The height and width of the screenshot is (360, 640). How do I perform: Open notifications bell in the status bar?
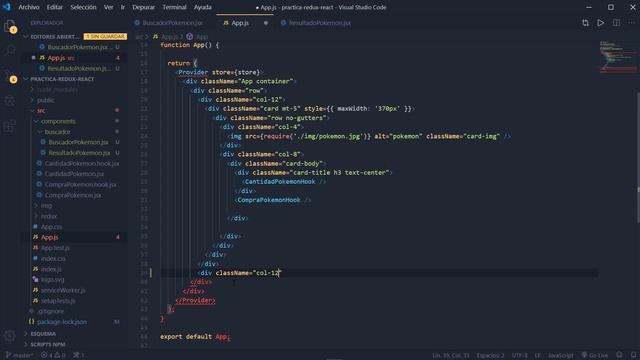(633, 355)
